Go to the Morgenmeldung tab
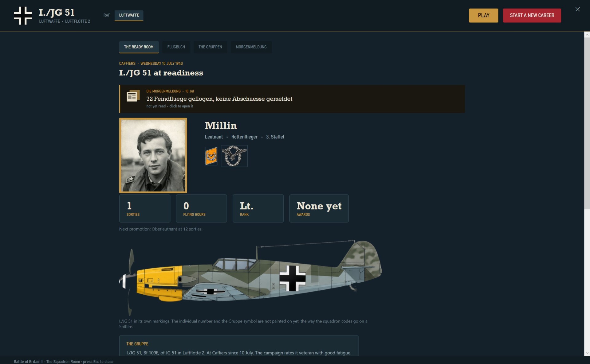The width and height of the screenshot is (590, 364). point(251,47)
